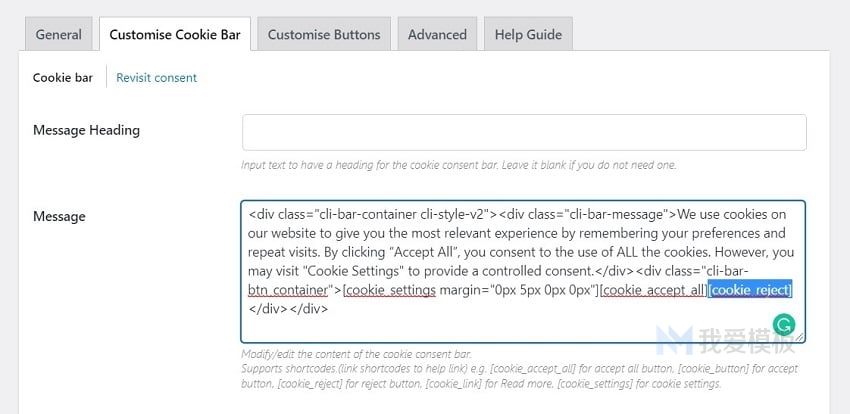Click the [cookie_settings] shortcode in message

pos(389,290)
